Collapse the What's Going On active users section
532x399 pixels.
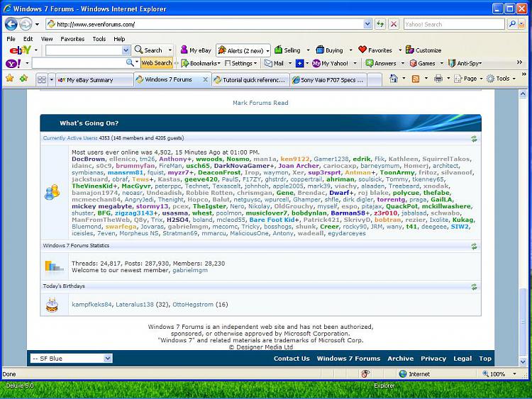pyautogui.click(x=474, y=138)
